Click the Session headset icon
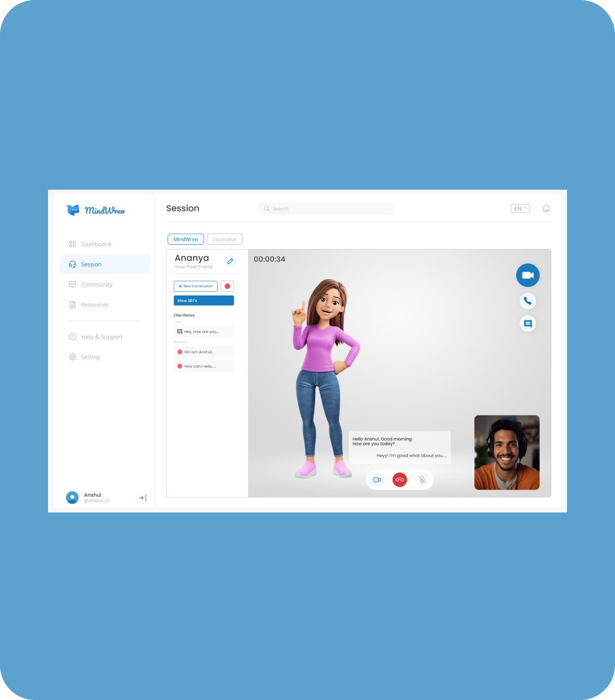The height and width of the screenshot is (700, 615). (x=73, y=264)
